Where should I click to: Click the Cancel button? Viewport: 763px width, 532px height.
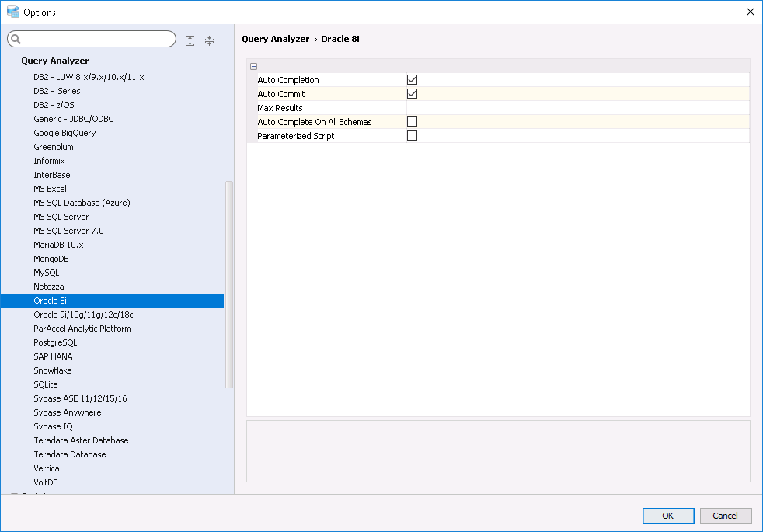pos(725,516)
